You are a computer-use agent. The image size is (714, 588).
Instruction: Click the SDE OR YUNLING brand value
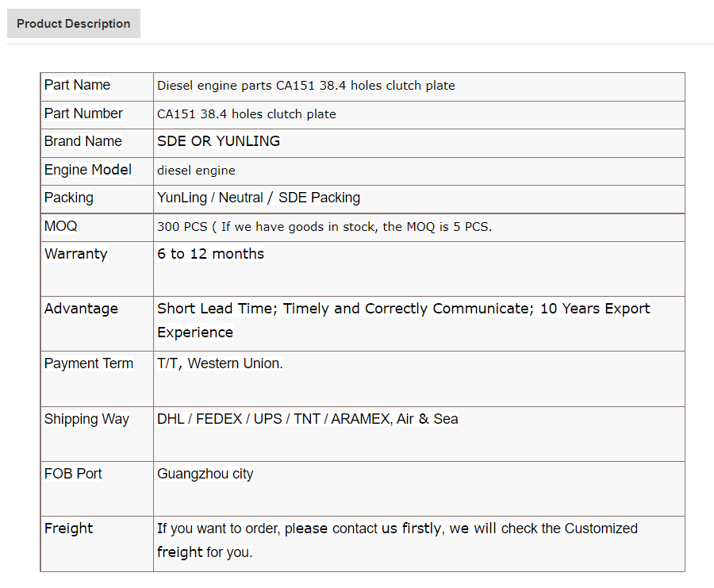(x=219, y=141)
